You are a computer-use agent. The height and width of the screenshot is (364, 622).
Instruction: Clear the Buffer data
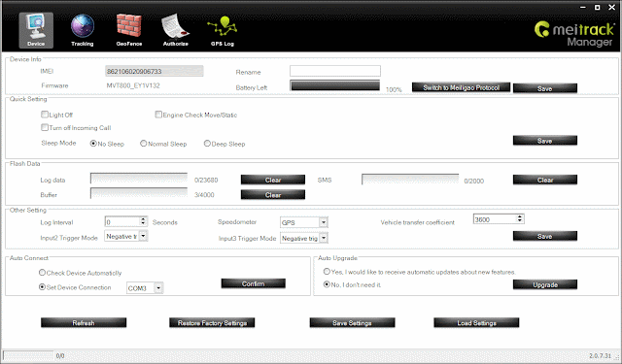coord(273,195)
